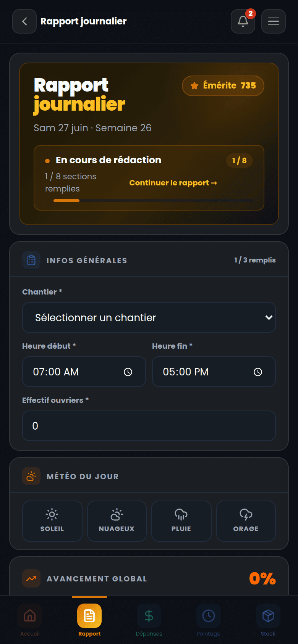Viewport: 298px width, 644px height.
Task: Click the Émérite 735 badge
Action: coord(223,85)
